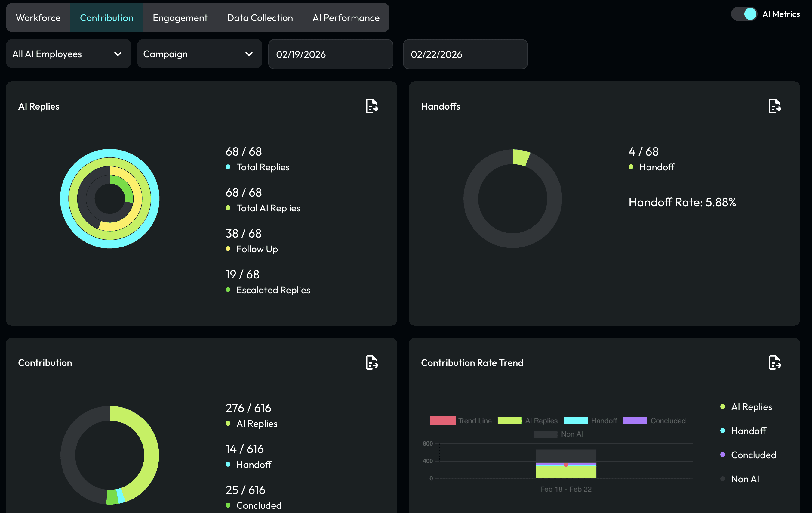
Task: Go to the AI Performance tab
Action: pyautogui.click(x=346, y=18)
